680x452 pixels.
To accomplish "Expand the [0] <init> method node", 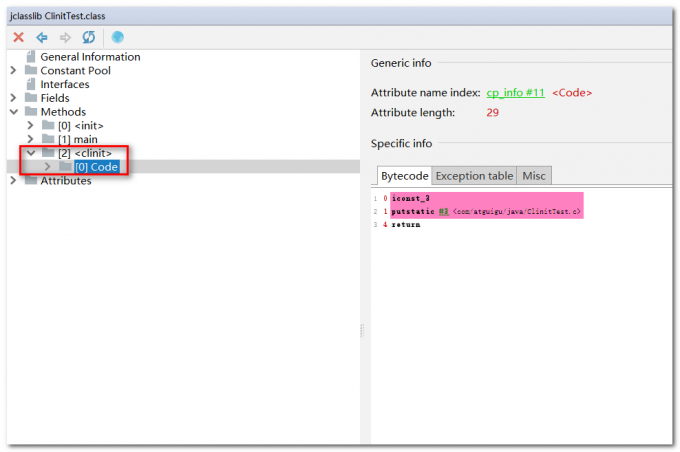I will [31, 126].
